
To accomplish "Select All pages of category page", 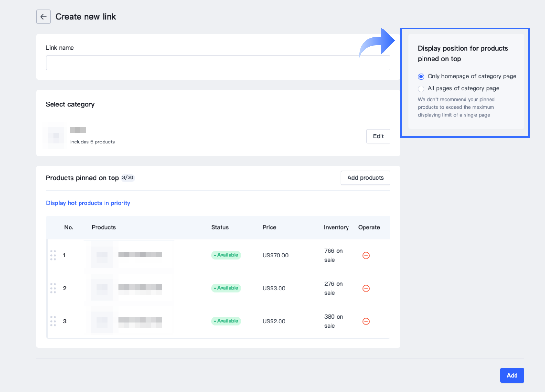I will coord(421,89).
